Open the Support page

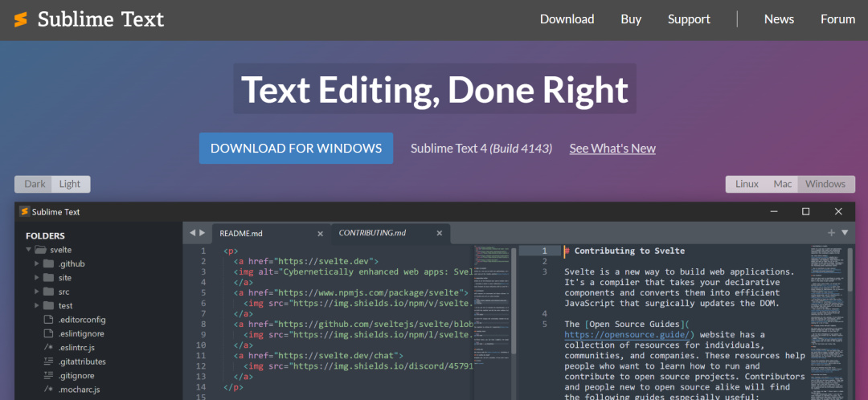click(x=689, y=19)
